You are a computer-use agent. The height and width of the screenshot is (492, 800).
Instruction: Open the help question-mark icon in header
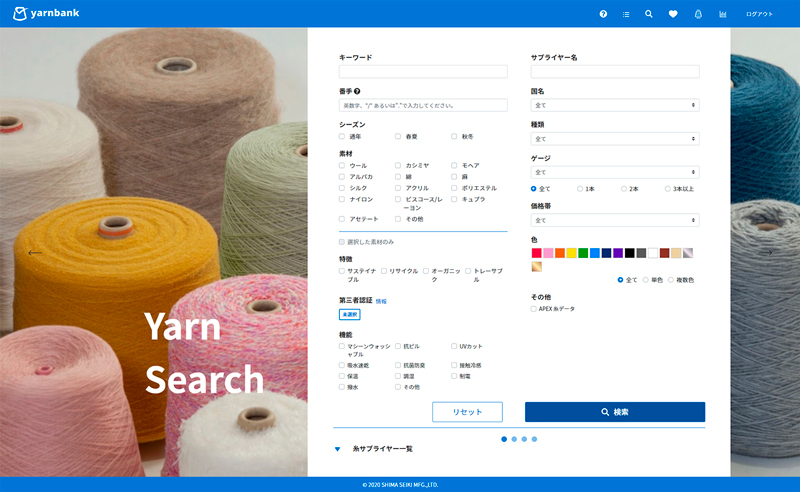603,14
